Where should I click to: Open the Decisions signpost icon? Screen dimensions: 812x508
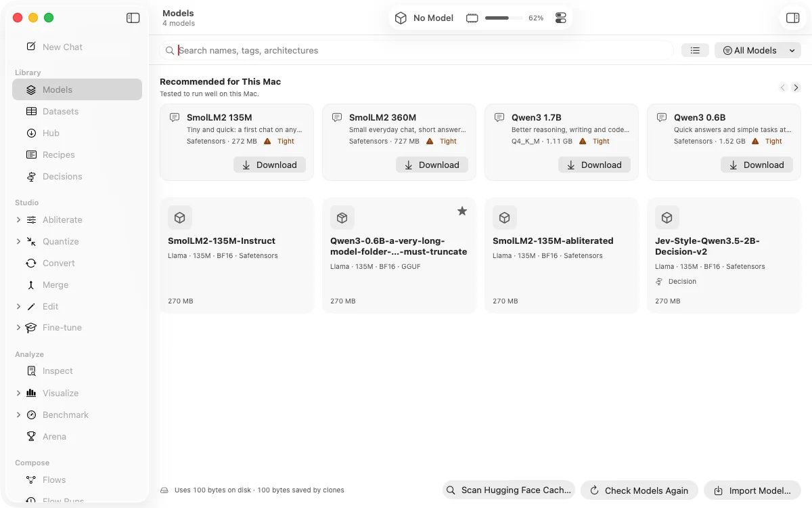pyautogui.click(x=31, y=177)
